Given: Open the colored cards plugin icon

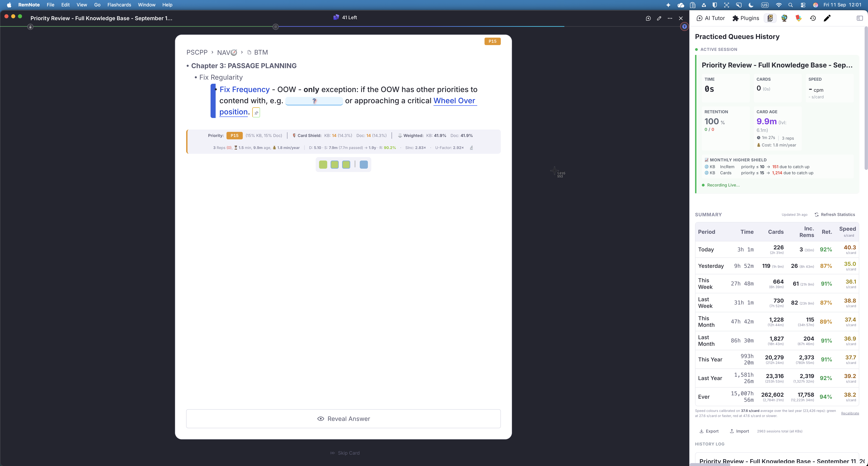Looking at the screenshot, I should (798, 18).
